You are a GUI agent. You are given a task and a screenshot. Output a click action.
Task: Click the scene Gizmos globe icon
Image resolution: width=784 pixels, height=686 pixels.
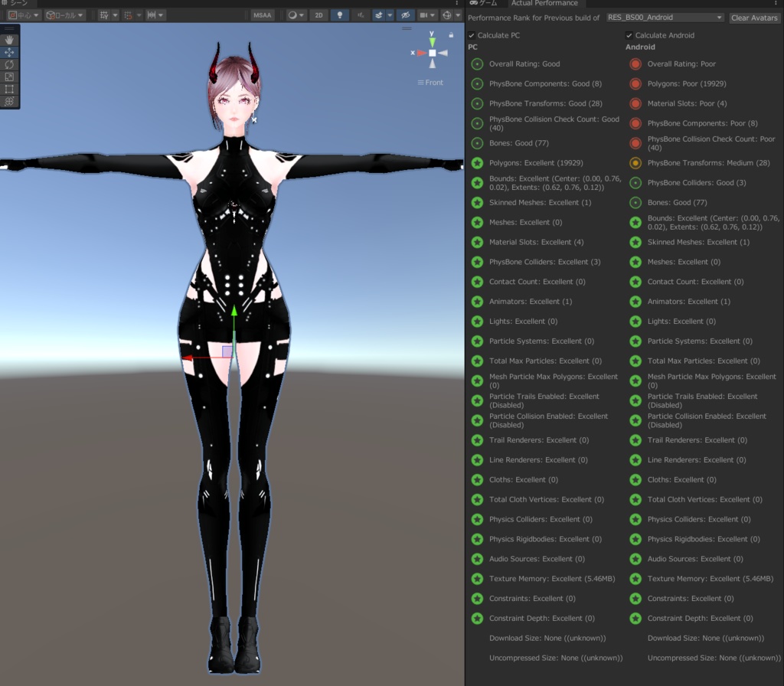(446, 15)
